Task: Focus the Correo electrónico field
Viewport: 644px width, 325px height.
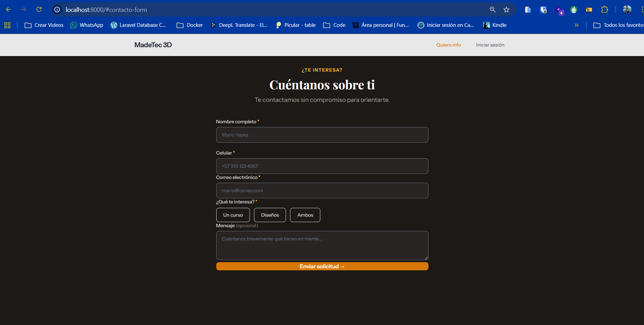Action: (x=322, y=191)
